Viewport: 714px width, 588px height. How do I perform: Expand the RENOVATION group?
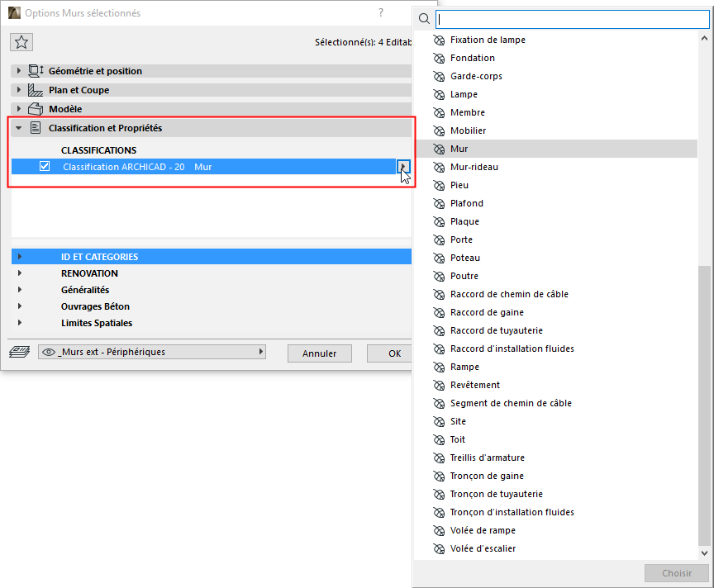[x=20, y=273]
